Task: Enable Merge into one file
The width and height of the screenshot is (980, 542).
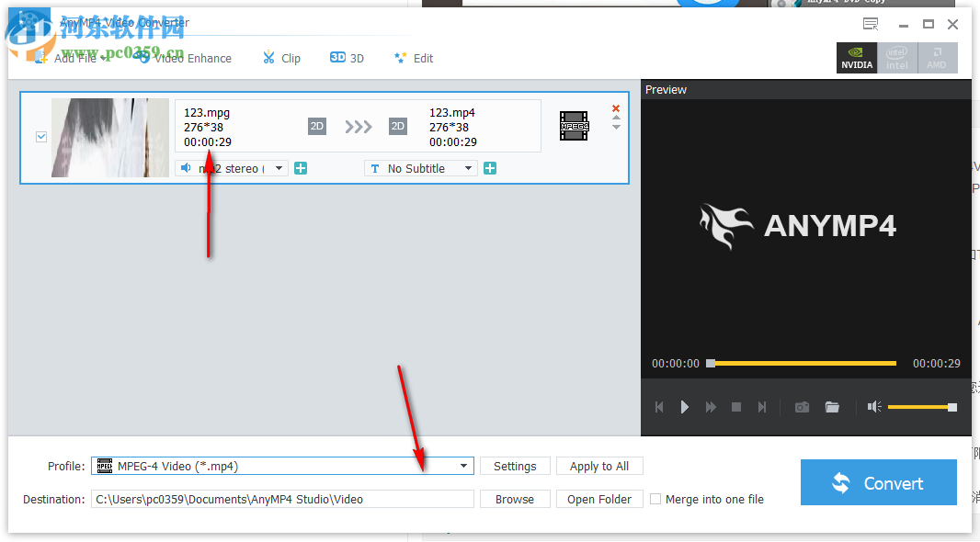Action: coord(655,499)
